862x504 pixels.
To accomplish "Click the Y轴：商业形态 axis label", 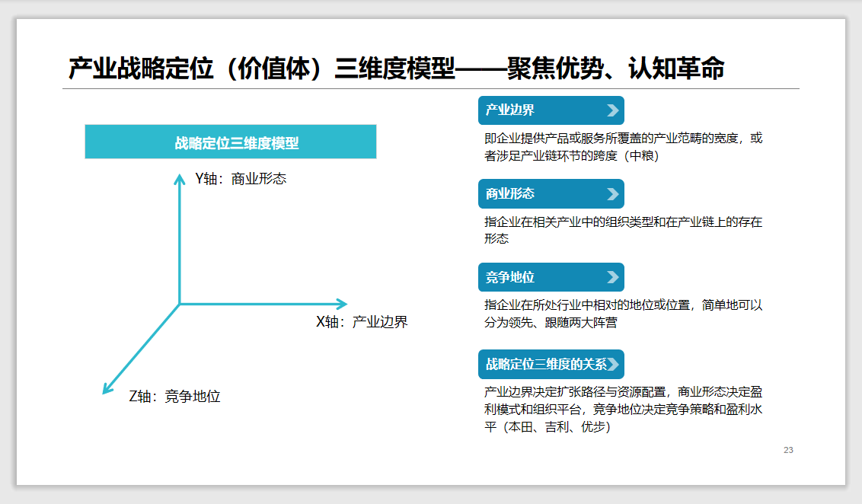I will (241, 179).
